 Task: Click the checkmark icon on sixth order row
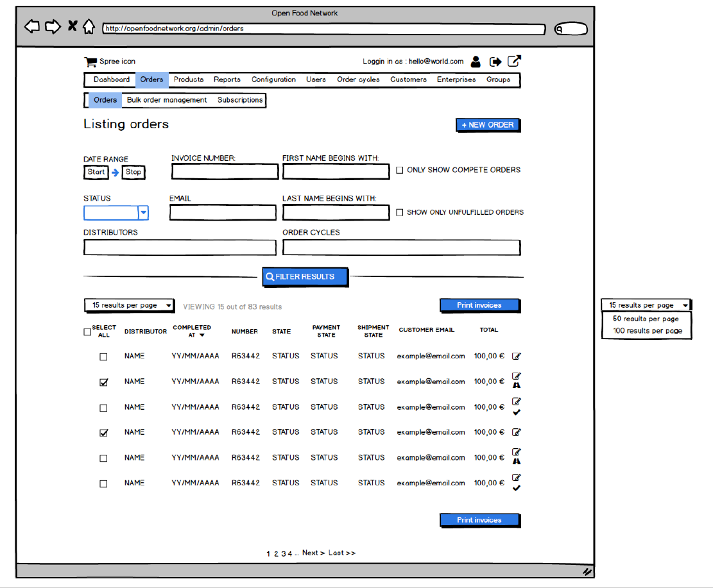click(517, 489)
